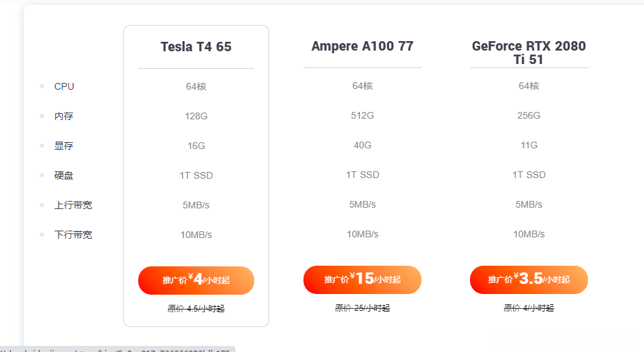Image resolution: width=644 pixels, height=352 pixels.
Task: Select the GeForce RTX 2080 Ti 51 title
Action: pyautogui.click(x=529, y=53)
